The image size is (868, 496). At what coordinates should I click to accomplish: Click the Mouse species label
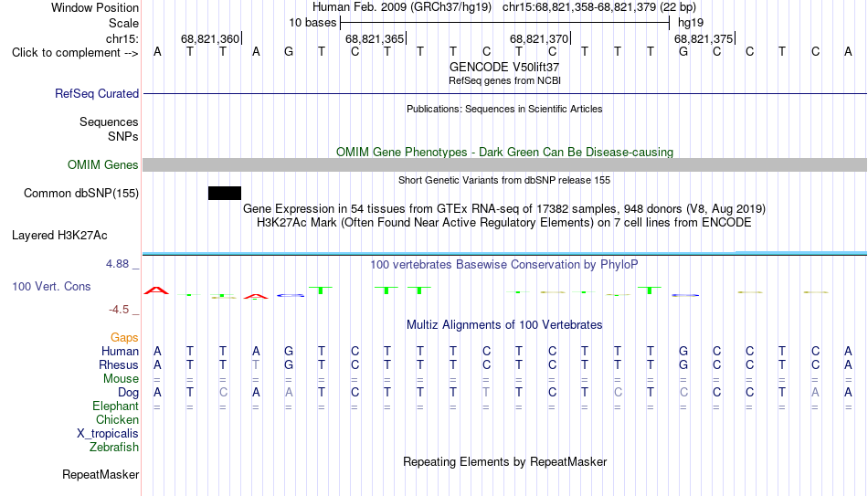tap(122, 379)
